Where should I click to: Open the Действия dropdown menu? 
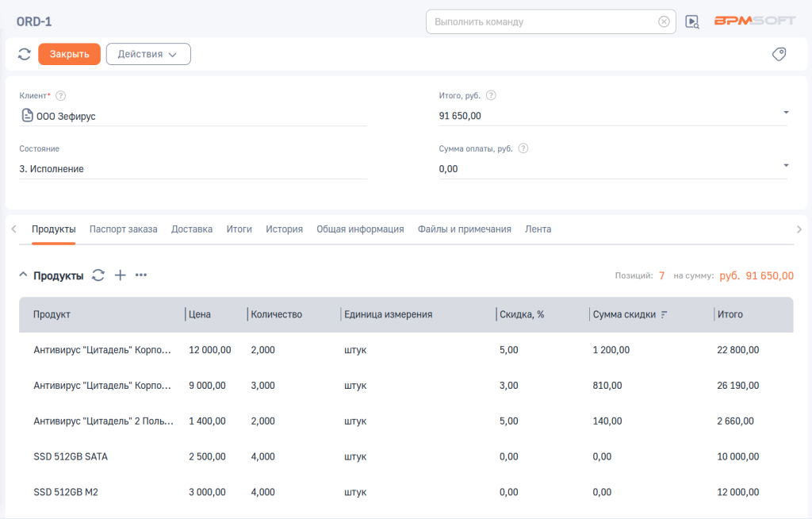coord(148,54)
